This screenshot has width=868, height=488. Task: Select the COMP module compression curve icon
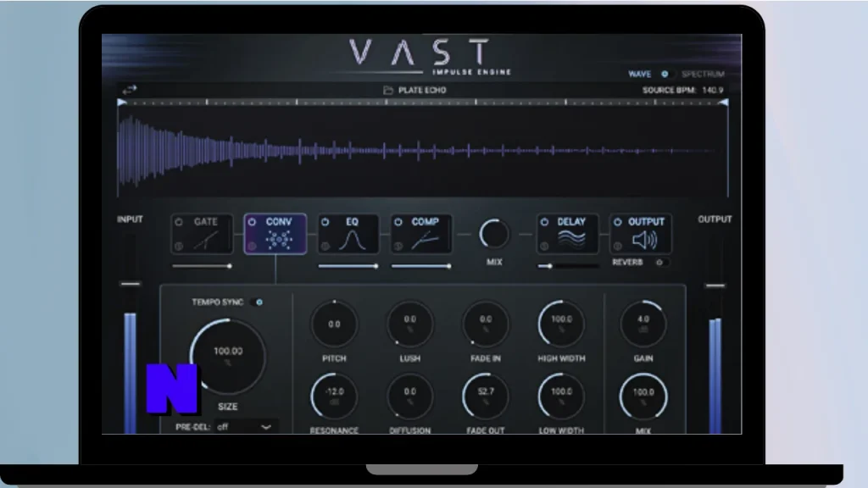click(x=426, y=240)
